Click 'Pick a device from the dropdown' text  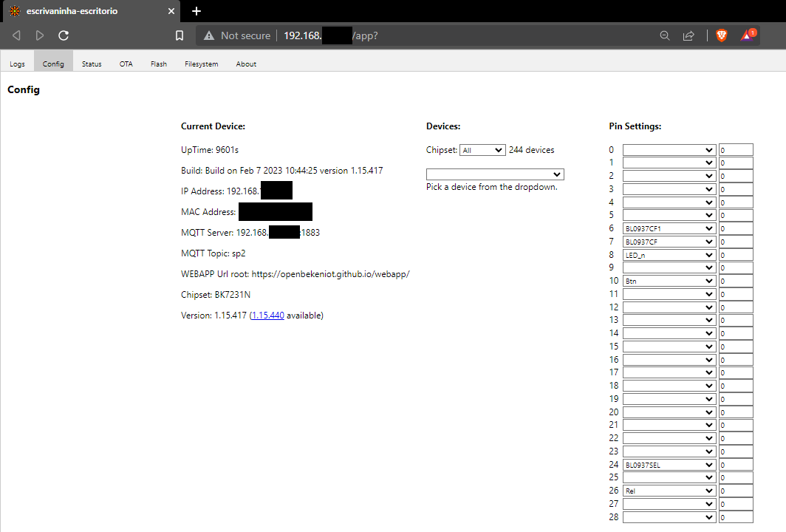[x=492, y=187]
